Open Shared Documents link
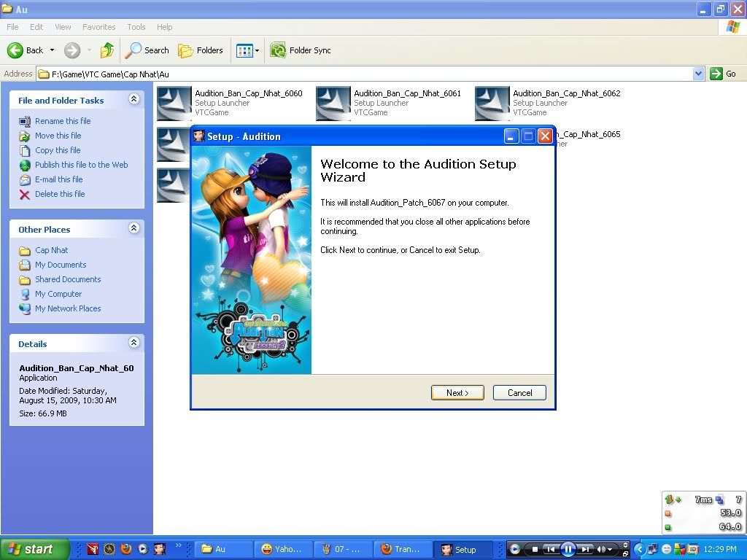747x560 pixels. click(x=68, y=279)
